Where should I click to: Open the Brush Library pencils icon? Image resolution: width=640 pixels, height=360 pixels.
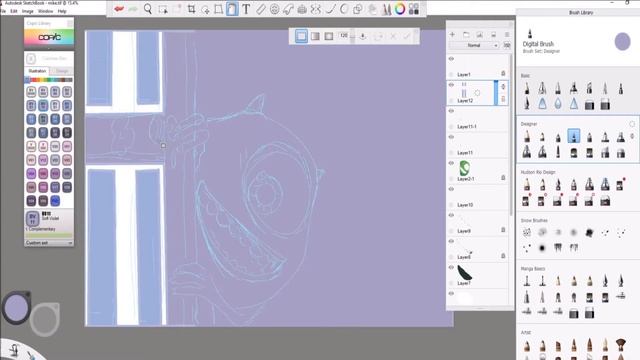[386, 9]
